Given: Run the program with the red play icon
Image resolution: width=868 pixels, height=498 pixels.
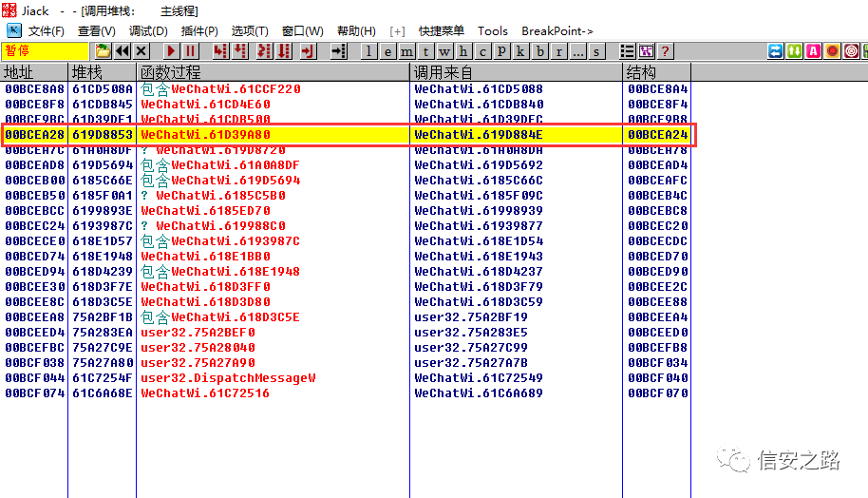Looking at the screenshot, I should point(171,51).
